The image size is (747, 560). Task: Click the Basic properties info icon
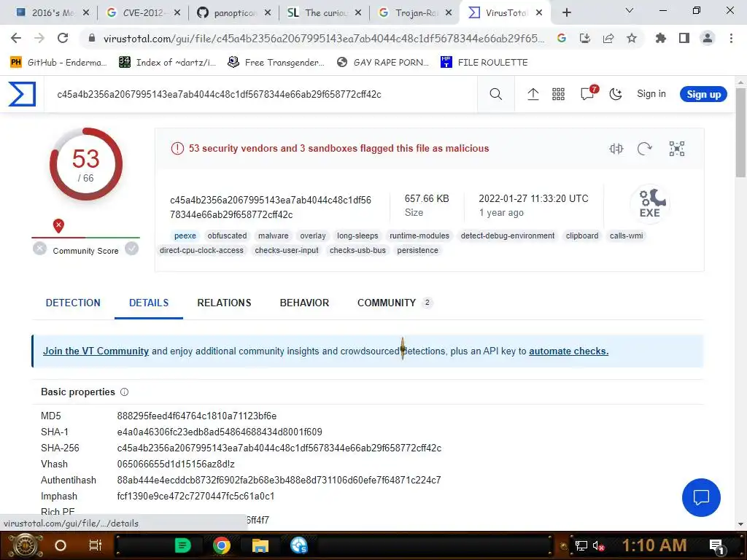pos(124,392)
